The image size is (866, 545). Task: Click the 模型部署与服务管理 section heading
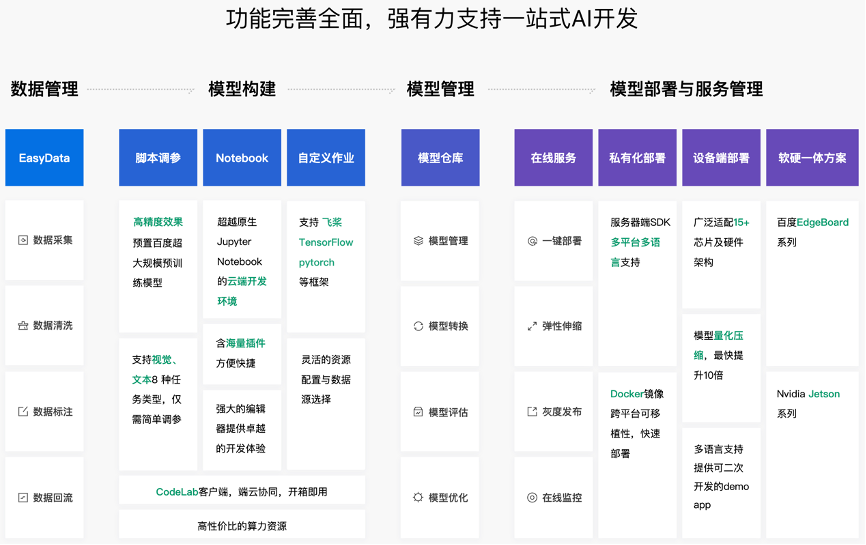tap(686, 89)
